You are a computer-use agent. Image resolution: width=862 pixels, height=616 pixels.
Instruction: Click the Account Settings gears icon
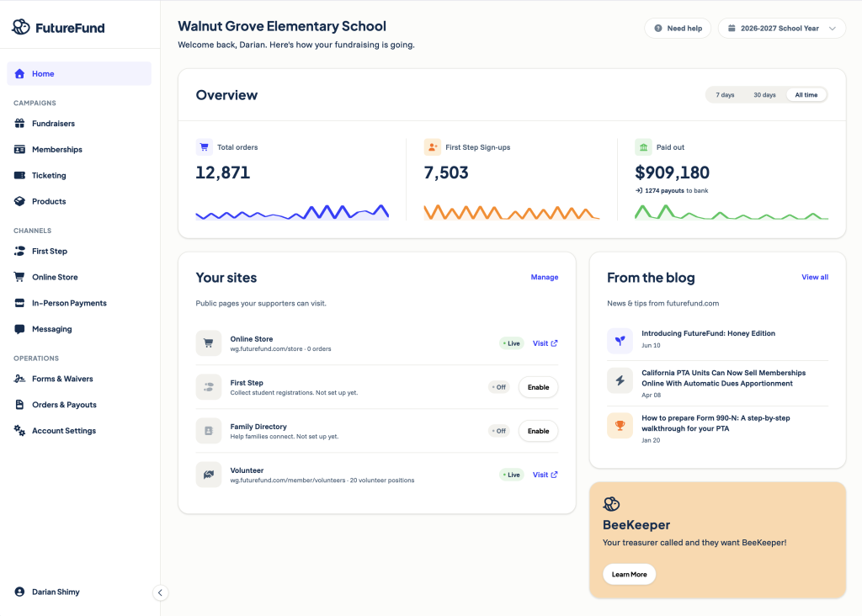point(20,431)
